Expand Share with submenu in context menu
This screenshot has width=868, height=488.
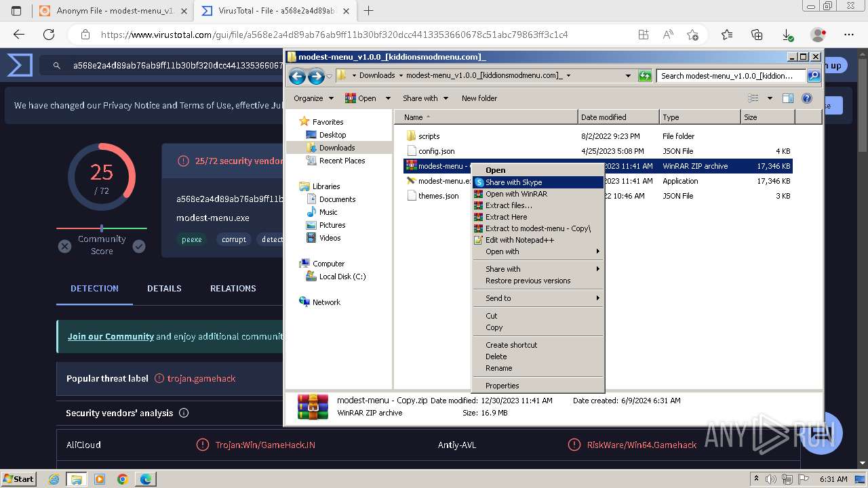538,269
